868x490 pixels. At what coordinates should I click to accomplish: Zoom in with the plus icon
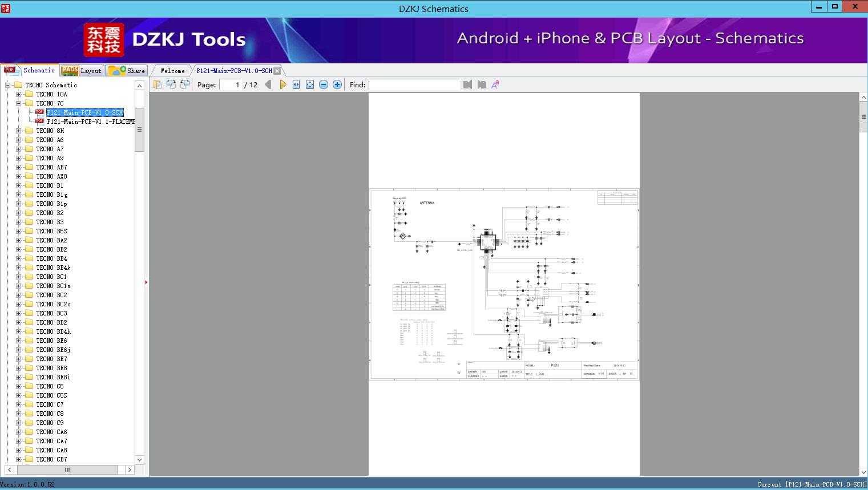pos(337,84)
